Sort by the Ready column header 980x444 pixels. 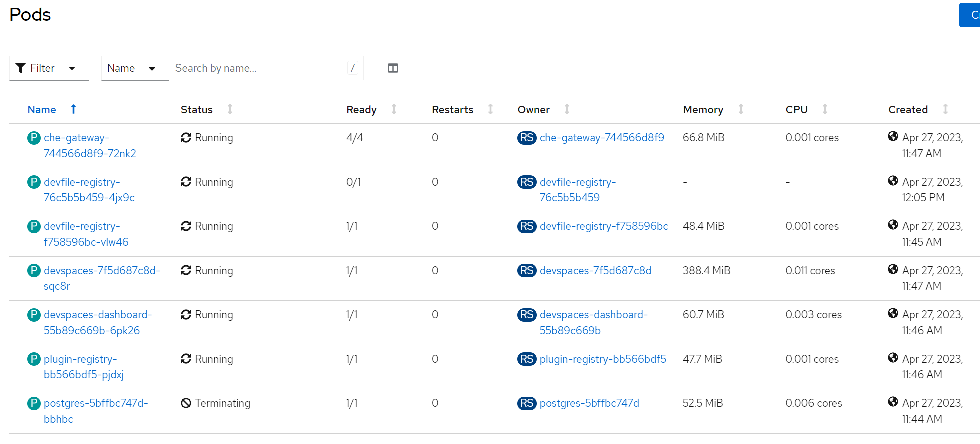tap(361, 110)
